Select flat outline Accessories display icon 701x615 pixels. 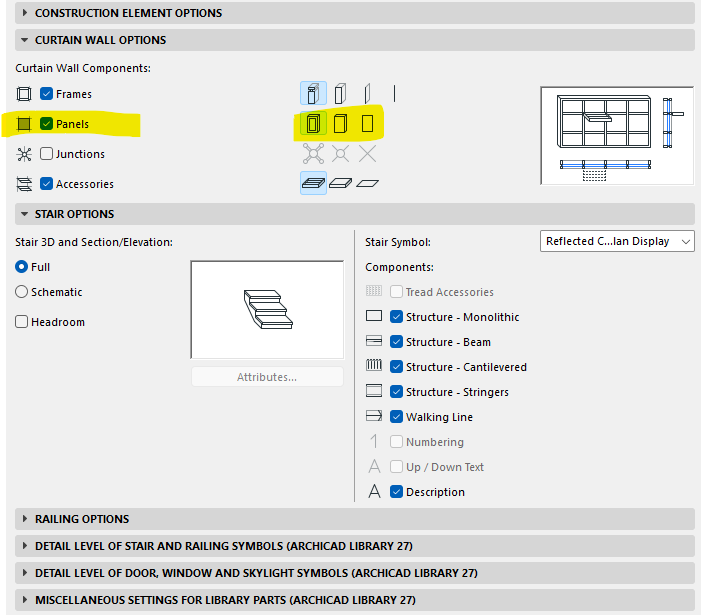coord(367,183)
